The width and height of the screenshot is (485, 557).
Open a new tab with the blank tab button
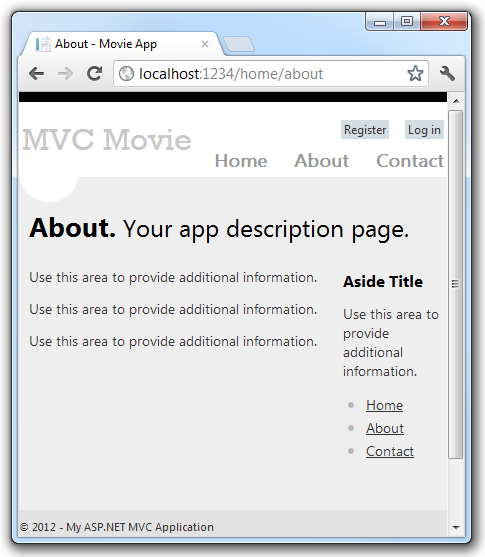tap(239, 44)
